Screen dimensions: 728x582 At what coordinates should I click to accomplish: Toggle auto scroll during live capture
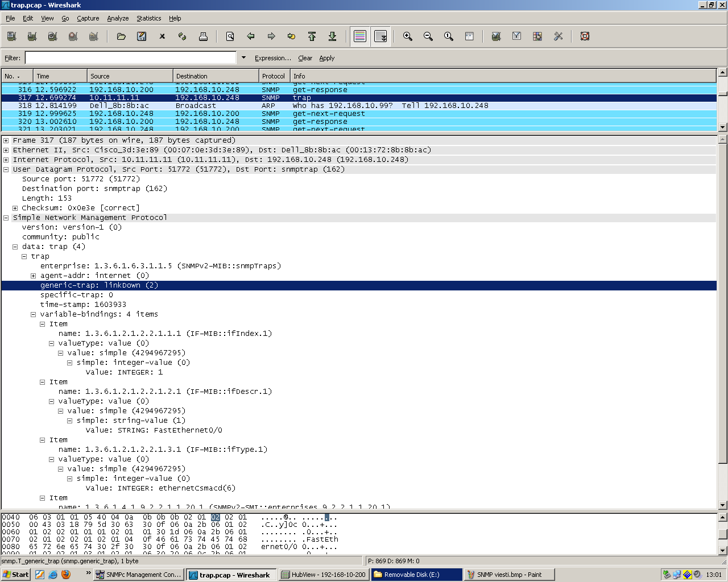(x=380, y=36)
